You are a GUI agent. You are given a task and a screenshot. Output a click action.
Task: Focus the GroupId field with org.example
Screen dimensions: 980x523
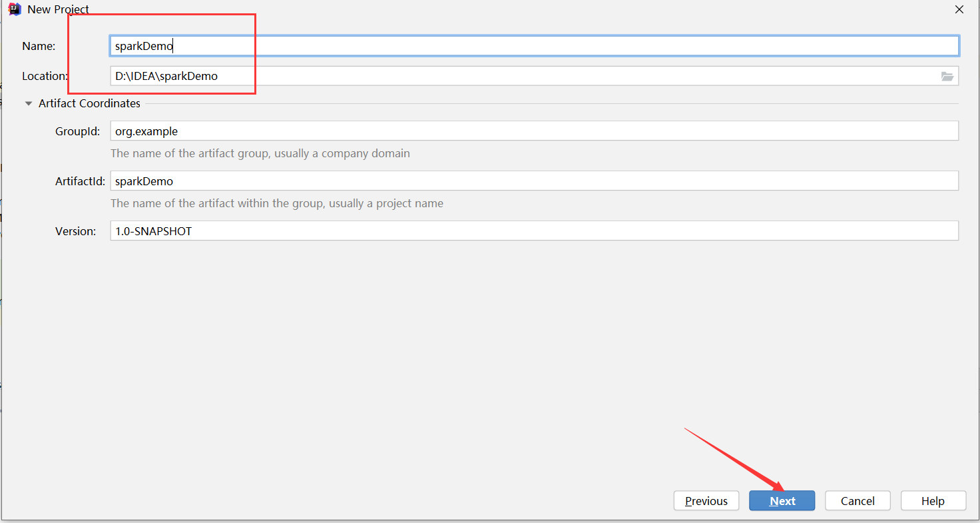click(x=535, y=131)
